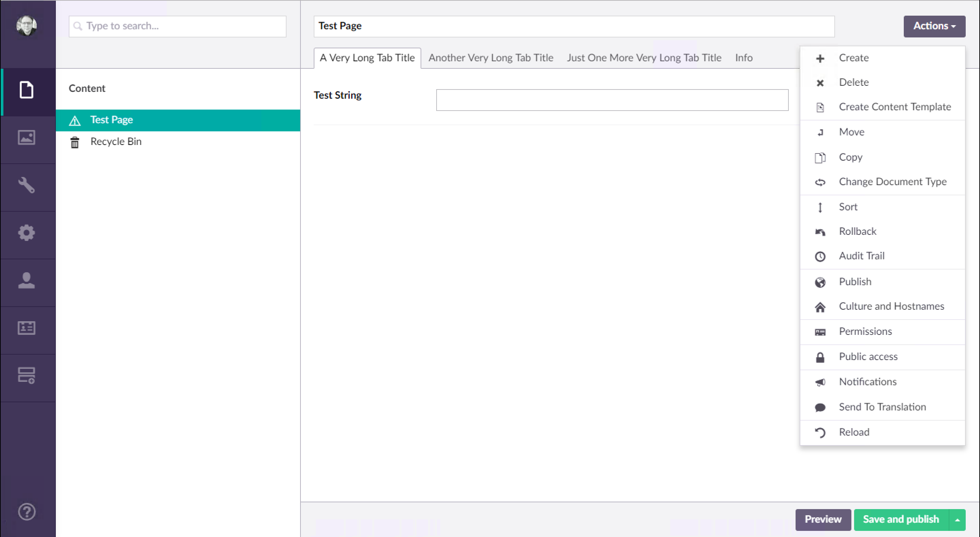Choose Rollback in the Actions menu
Image resolution: width=980 pixels, height=537 pixels.
(x=857, y=231)
